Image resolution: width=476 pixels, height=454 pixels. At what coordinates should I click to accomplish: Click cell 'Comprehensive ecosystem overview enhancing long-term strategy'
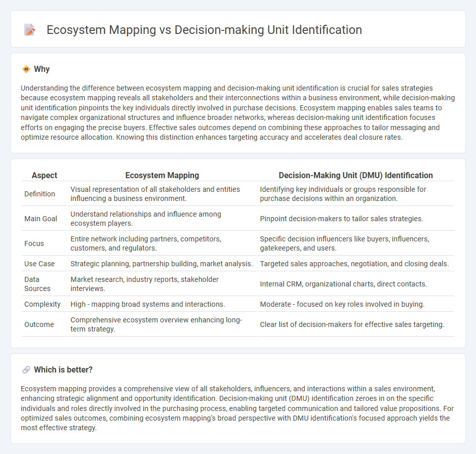coord(162,324)
